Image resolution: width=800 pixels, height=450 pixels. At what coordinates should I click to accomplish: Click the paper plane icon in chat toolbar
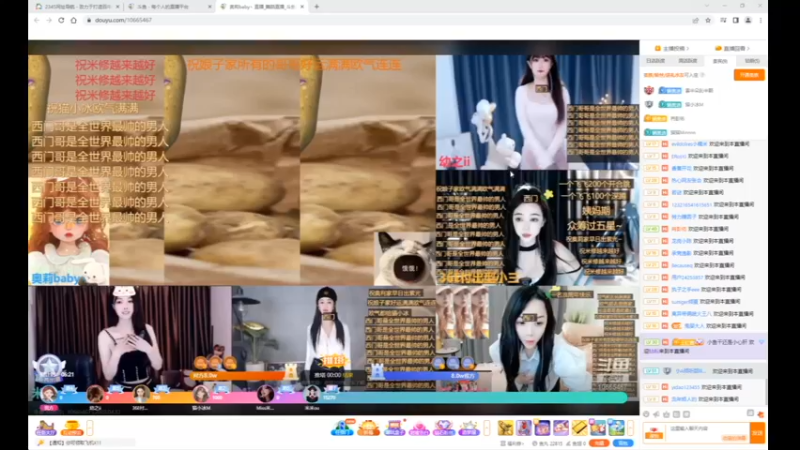pos(656,414)
